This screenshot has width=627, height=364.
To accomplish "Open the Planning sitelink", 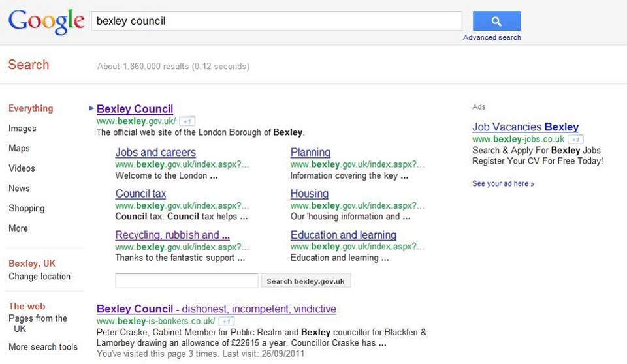I will tap(310, 152).
